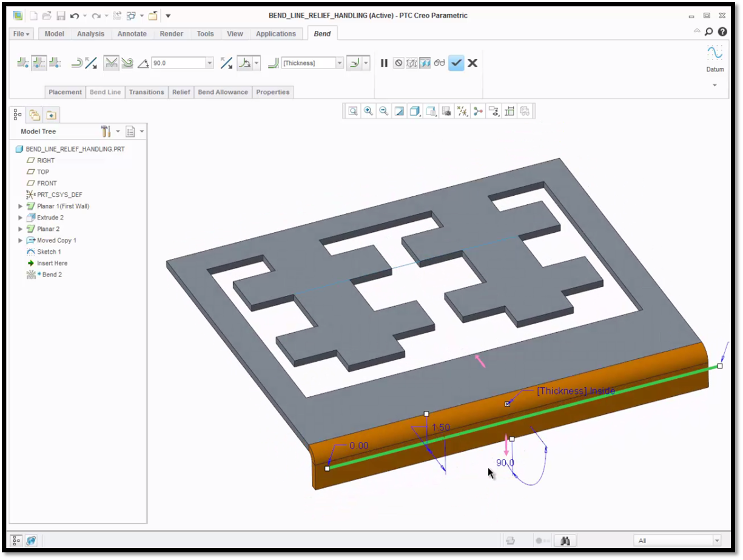Select the Bend ribbon tab
This screenshot has height=560, width=743.
[x=322, y=34]
